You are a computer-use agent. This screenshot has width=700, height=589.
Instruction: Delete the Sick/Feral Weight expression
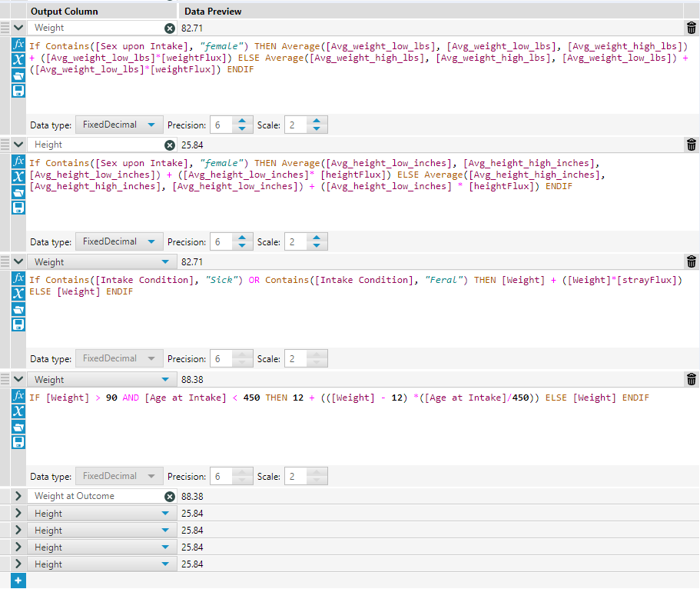tap(691, 262)
